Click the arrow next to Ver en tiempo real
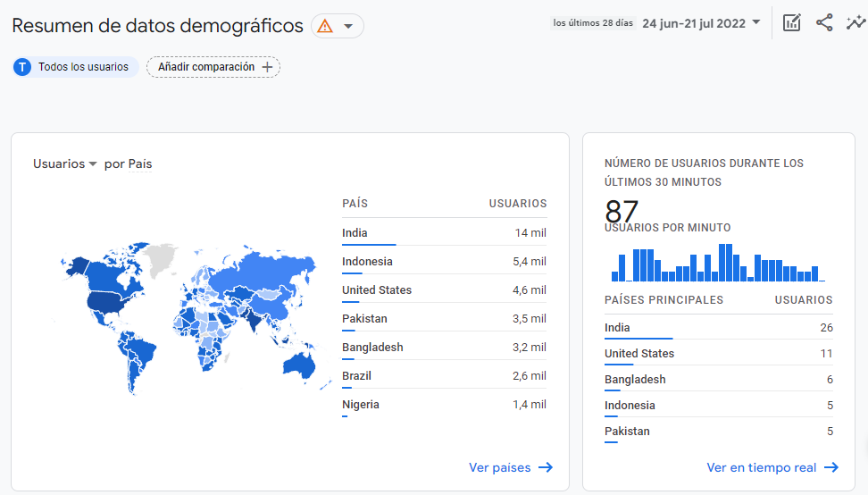Viewport: 868px width, 495px height. [831, 467]
